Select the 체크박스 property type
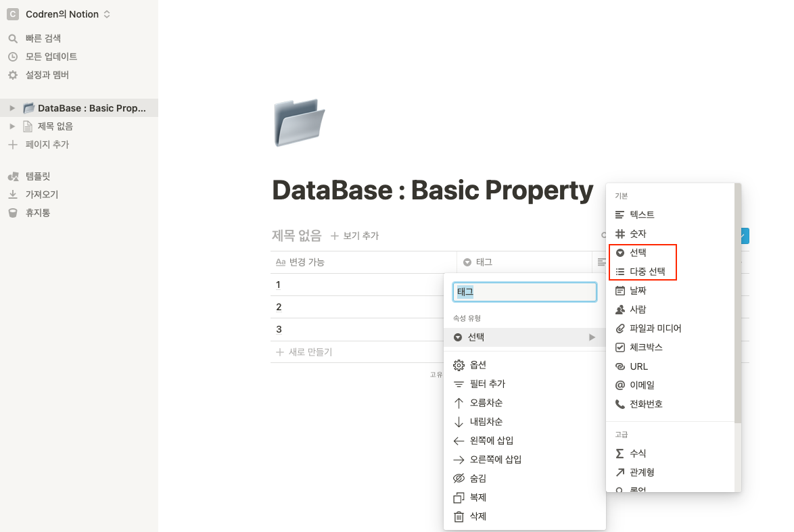Image resolution: width=794 pixels, height=532 pixels. coord(670,347)
